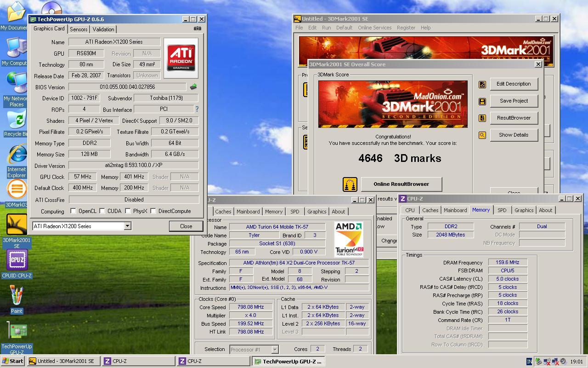Switch to the GPU-Z Sensors tab
The image size is (588, 368).
tap(79, 29)
